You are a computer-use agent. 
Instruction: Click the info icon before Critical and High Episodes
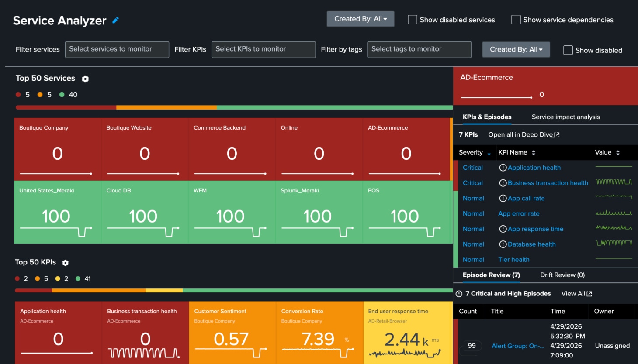pyautogui.click(x=459, y=294)
